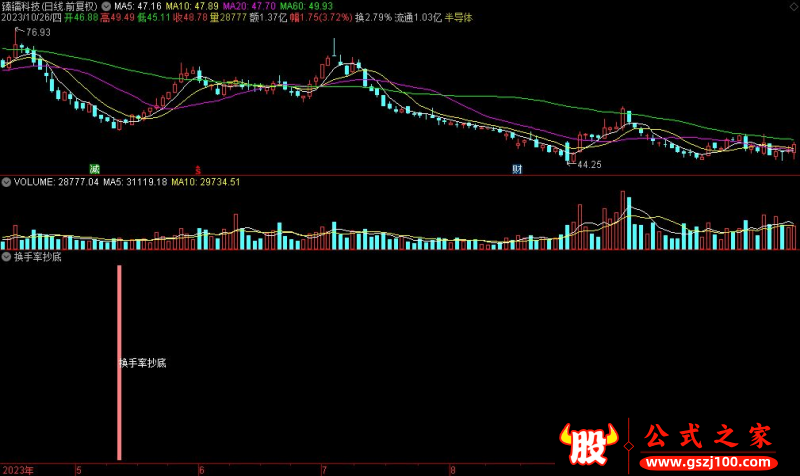Click the MA20: 47.70 legend label

[249, 7]
